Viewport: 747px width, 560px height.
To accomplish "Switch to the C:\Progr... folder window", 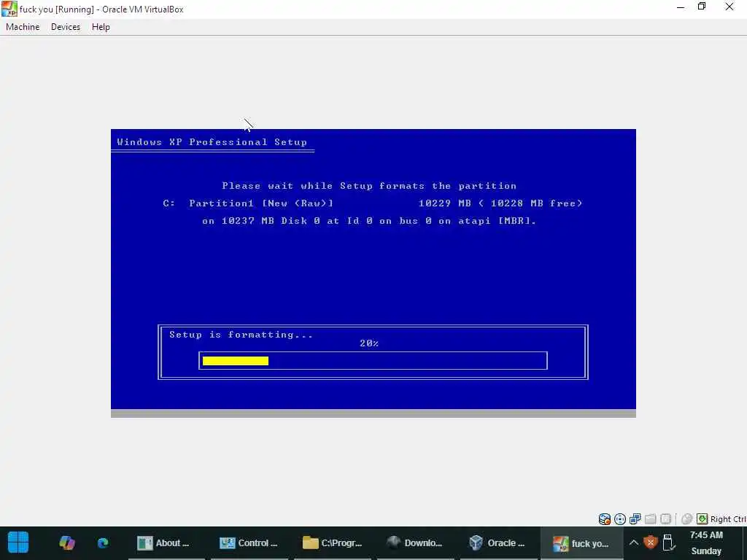I will [x=333, y=542].
